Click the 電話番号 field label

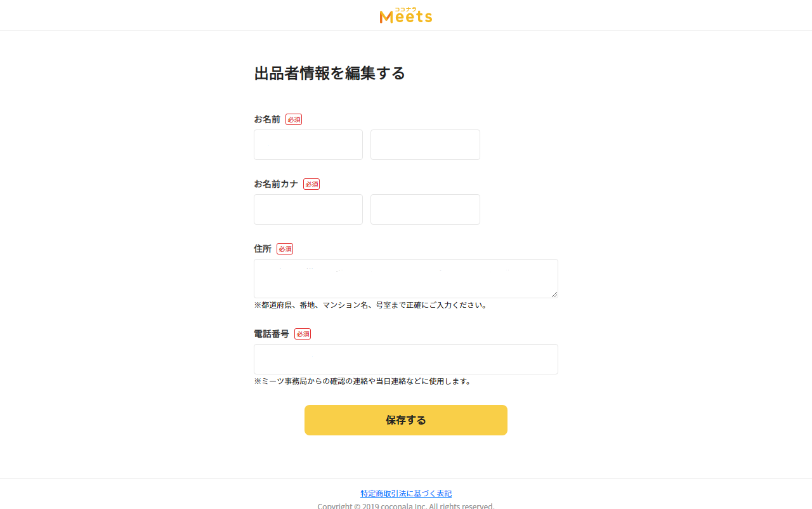click(272, 334)
